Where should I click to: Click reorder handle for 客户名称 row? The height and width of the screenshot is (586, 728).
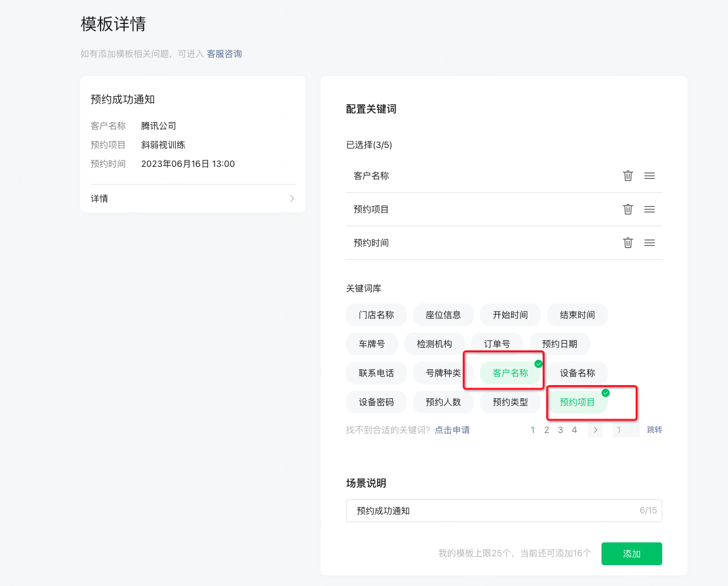[x=649, y=176]
